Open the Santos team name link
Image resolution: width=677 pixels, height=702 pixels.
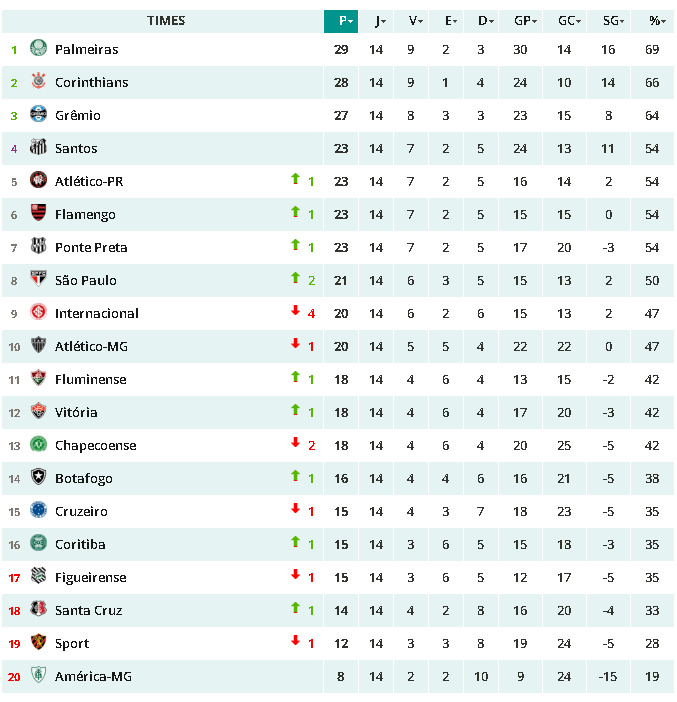(x=76, y=148)
